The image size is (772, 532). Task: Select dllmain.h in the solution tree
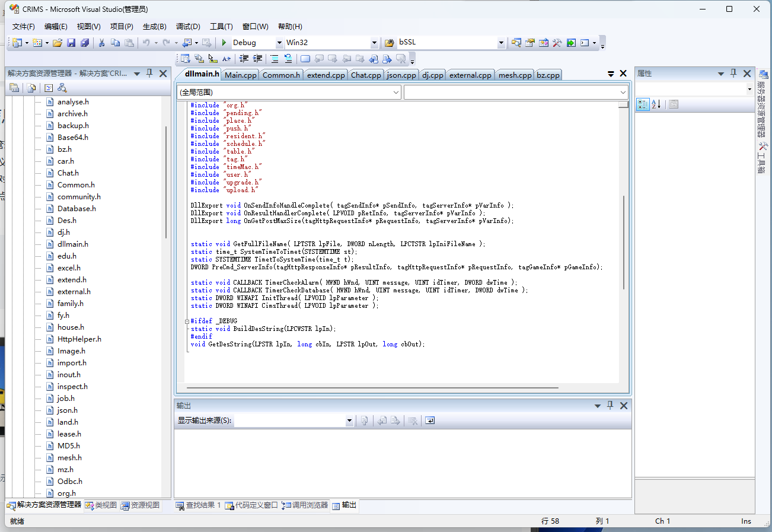[x=73, y=244]
